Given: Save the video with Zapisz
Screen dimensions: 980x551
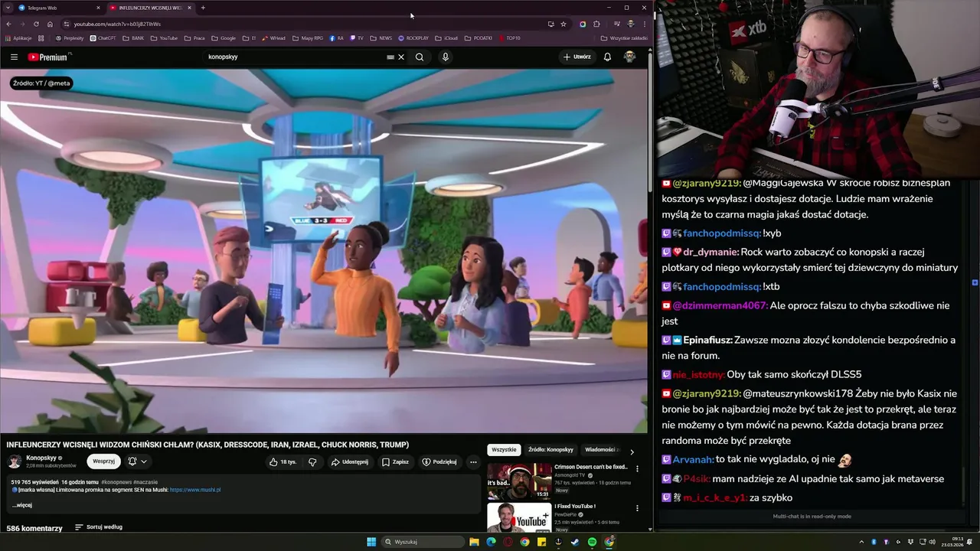Looking at the screenshot, I should pyautogui.click(x=395, y=461).
